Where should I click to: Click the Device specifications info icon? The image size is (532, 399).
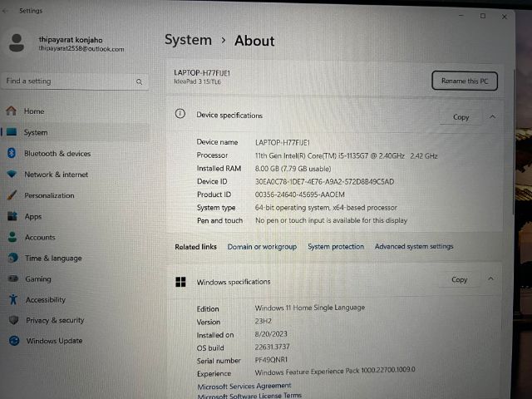point(180,114)
